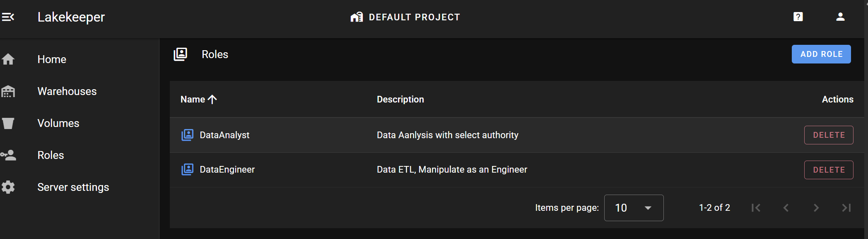Collapse the navigation drawer menu icon
The width and height of the screenshot is (868, 239).
click(x=8, y=17)
